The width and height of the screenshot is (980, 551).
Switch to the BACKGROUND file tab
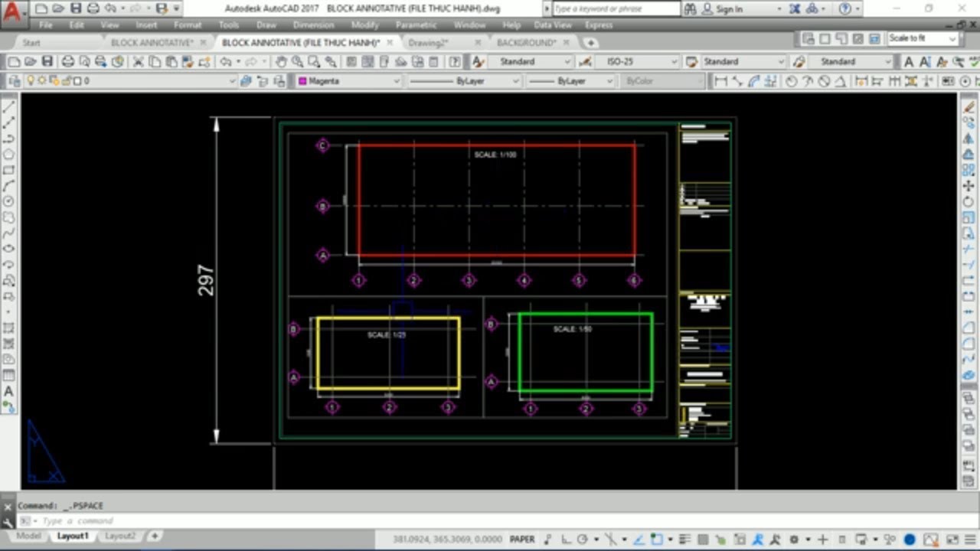(x=527, y=42)
